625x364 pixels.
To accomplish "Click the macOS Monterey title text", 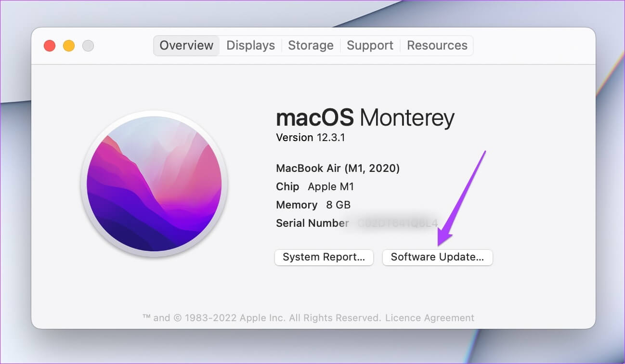I will coord(365,117).
